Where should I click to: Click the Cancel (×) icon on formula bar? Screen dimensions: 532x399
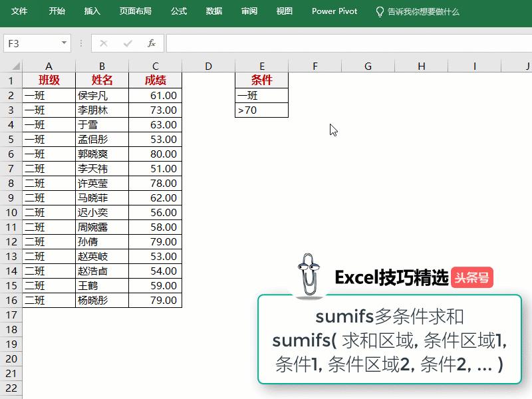click(103, 43)
